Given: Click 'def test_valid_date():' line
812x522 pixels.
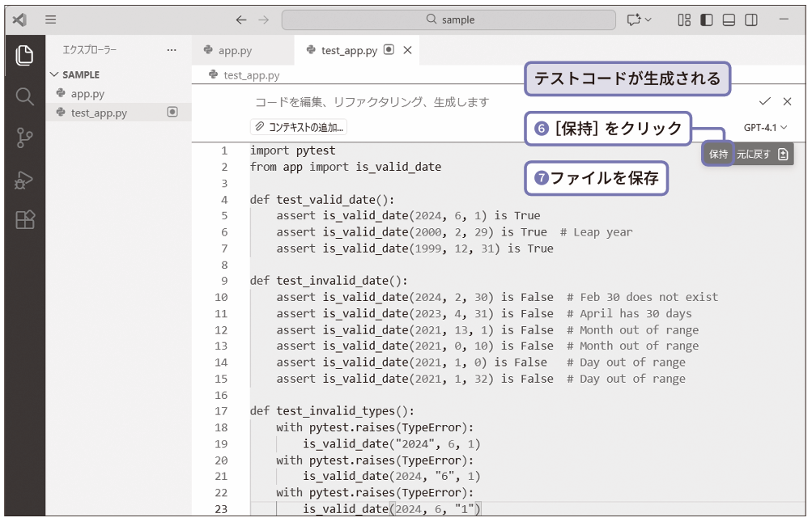Looking at the screenshot, I should 322,200.
